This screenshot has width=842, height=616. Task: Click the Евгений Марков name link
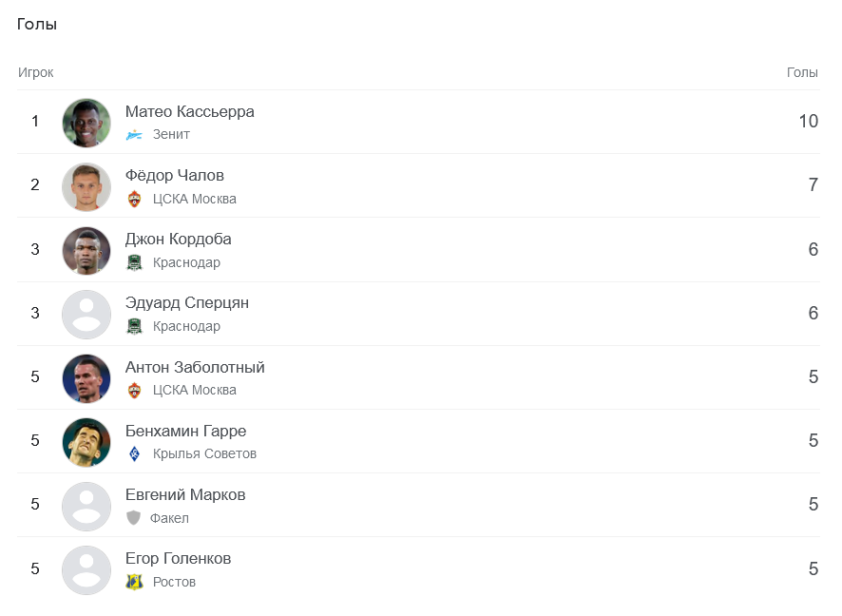pos(185,494)
